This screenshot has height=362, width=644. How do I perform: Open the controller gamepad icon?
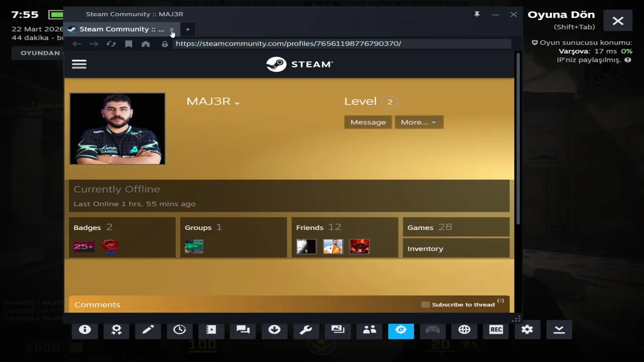pos(433,329)
